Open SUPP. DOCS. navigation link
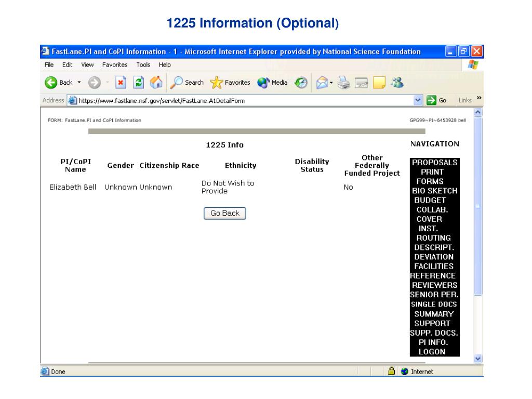This screenshot has height=399, width=532. pyautogui.click(x=434, y=333)
